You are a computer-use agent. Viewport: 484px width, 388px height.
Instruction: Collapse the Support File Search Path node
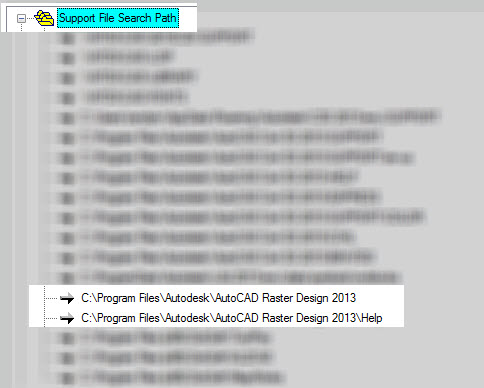[x=21, y=18]
